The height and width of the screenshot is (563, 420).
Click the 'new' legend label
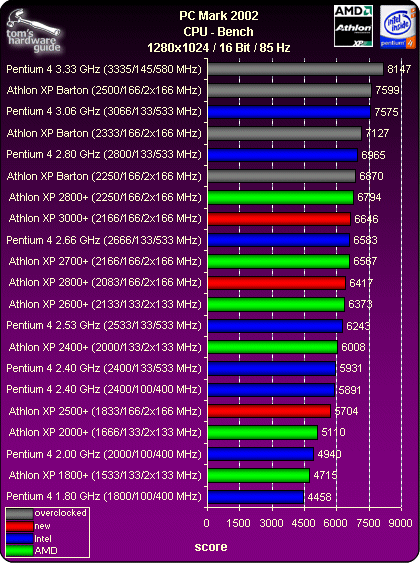42,526
